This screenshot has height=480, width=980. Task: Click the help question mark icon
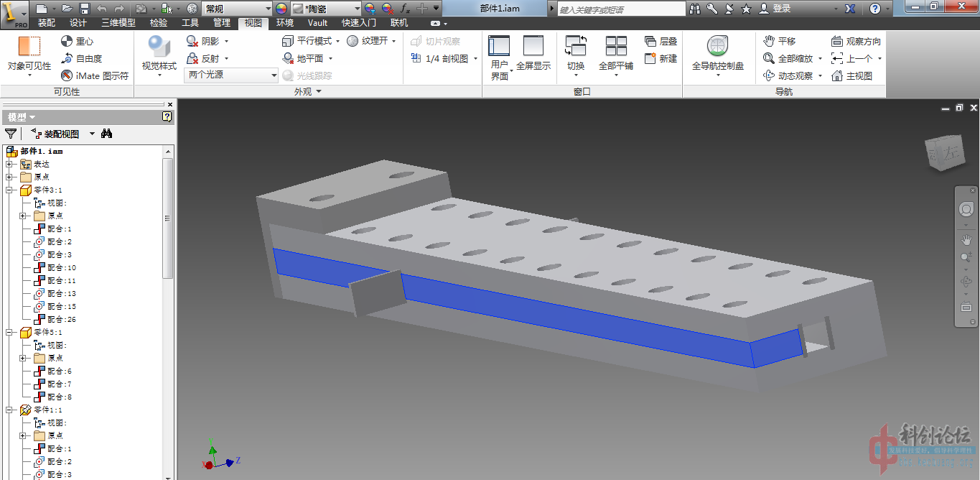(x=874, y=9)
